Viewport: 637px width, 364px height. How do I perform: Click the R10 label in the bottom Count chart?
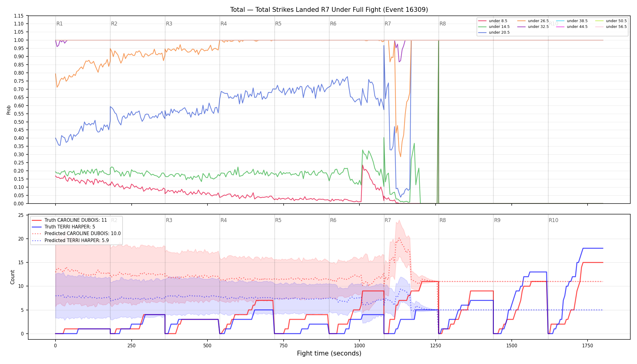pos(553,220)
